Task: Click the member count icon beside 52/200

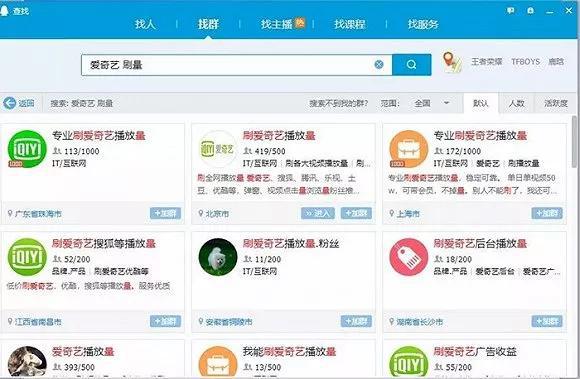Action: click(57, 259)
